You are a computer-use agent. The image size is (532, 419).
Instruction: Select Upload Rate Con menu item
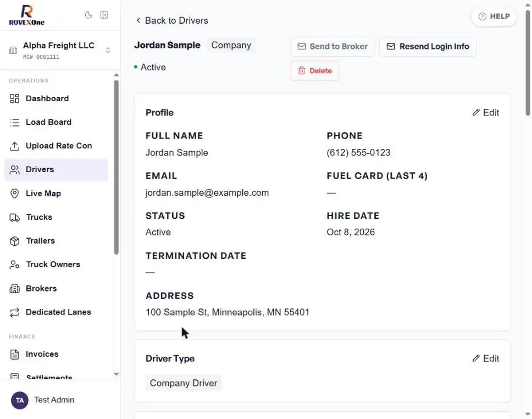pos(56,146)
